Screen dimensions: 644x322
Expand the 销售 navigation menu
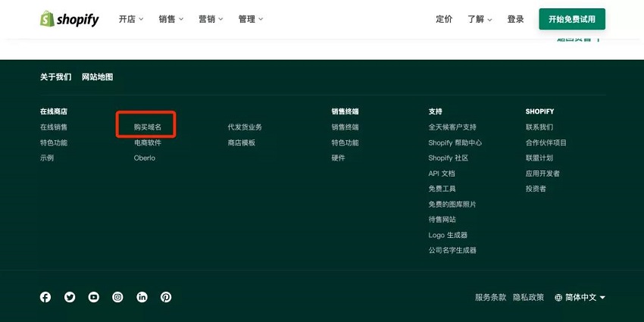[x=171, y=19]
